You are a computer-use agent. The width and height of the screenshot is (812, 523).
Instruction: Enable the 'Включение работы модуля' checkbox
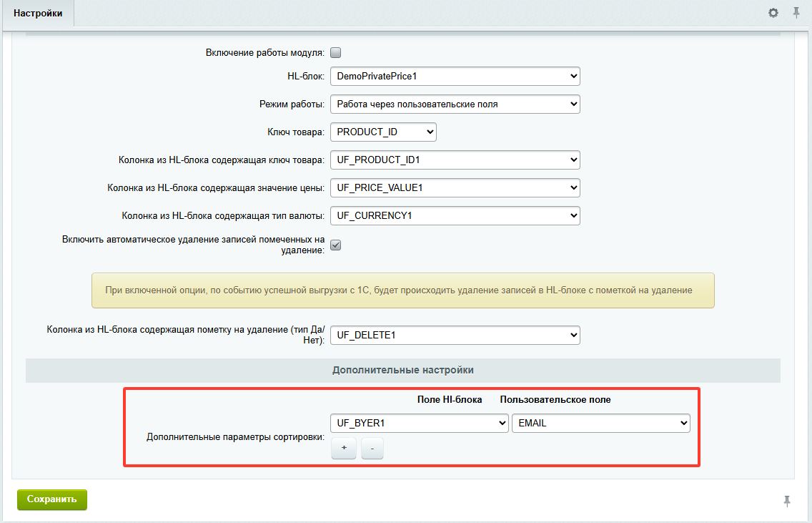pos(335,52)
